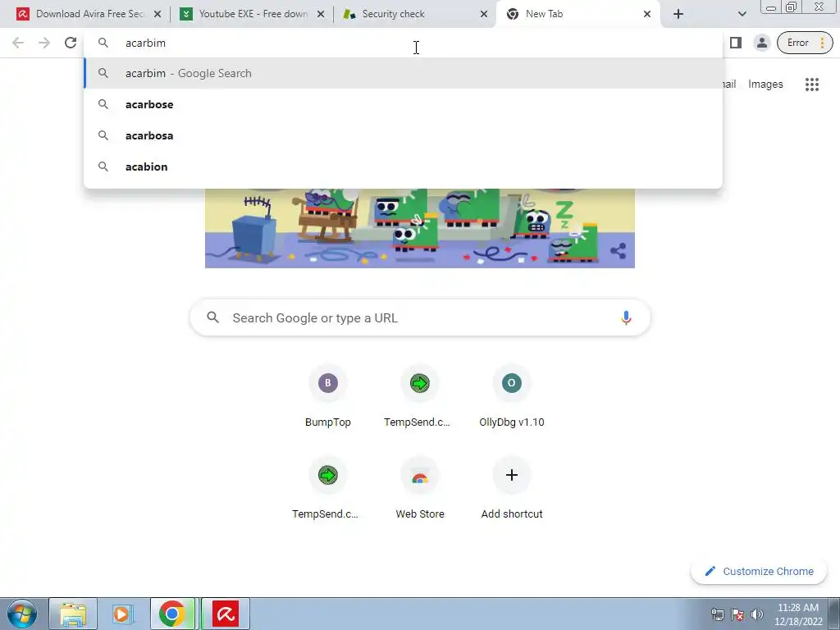Open the Google apps grid

pos(811,84)
